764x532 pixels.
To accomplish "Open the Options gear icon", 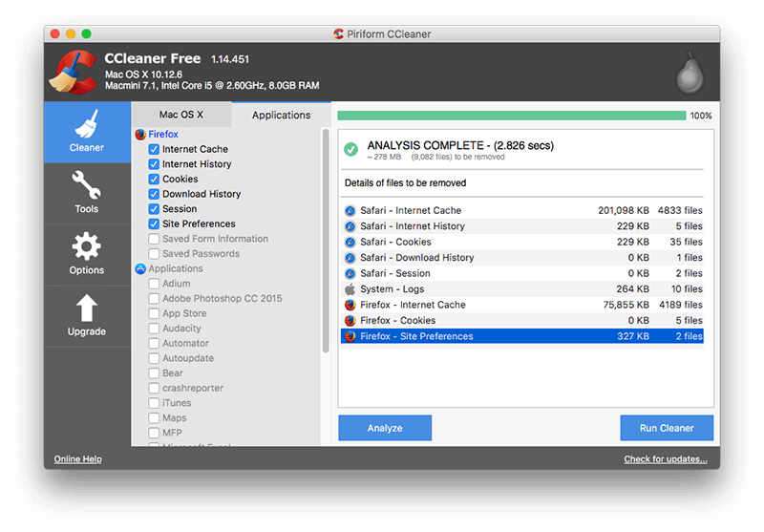I will (x=87, y=253).
